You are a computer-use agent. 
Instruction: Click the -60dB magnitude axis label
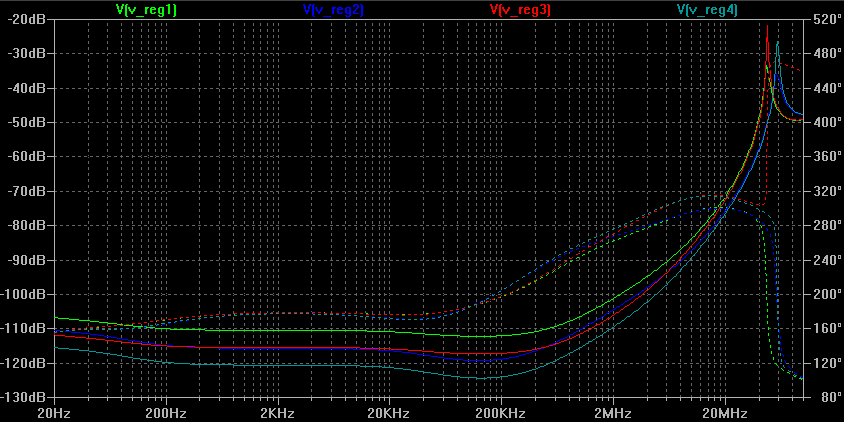26,157
